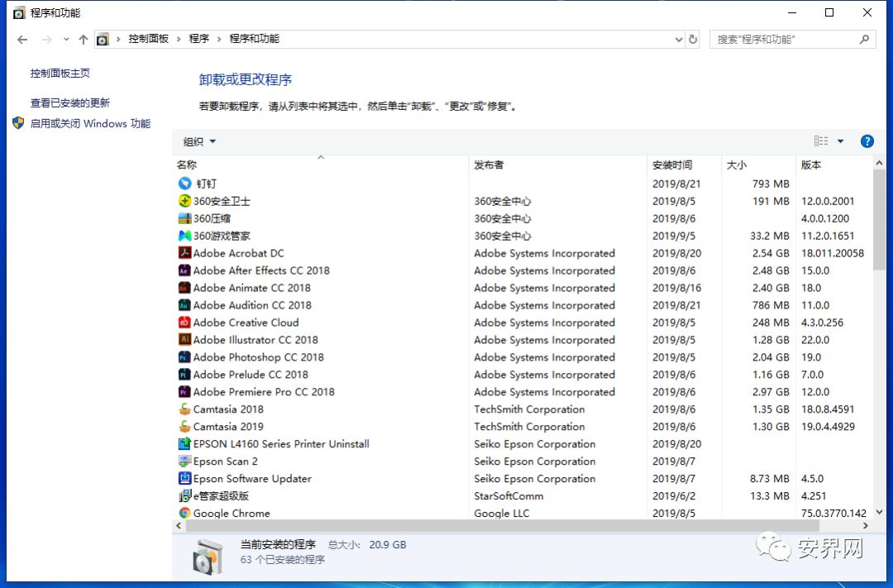Click the Google Chrome icon
The width and height of the screenshot is (893, 588).
pyautogui.click(x=184, y=513)
